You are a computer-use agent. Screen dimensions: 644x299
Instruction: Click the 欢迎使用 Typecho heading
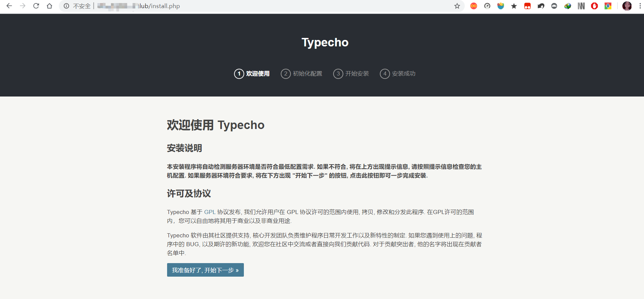(215, 125)
